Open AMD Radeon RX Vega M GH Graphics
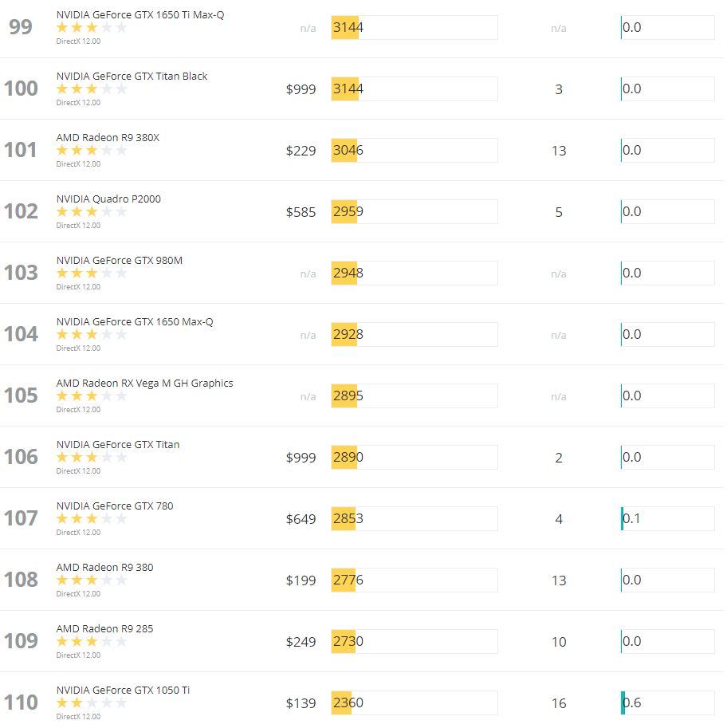This screenshot has width=727, height=728. tap(144, 383)
